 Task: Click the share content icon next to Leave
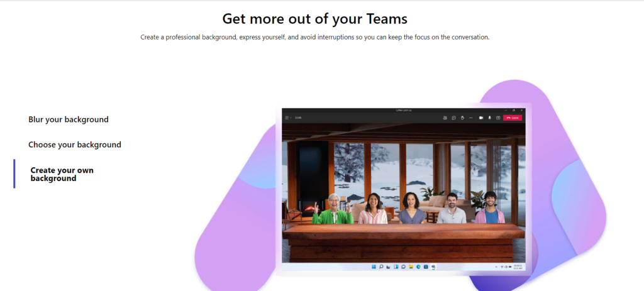pyautogui.click(x=498, y=118)
